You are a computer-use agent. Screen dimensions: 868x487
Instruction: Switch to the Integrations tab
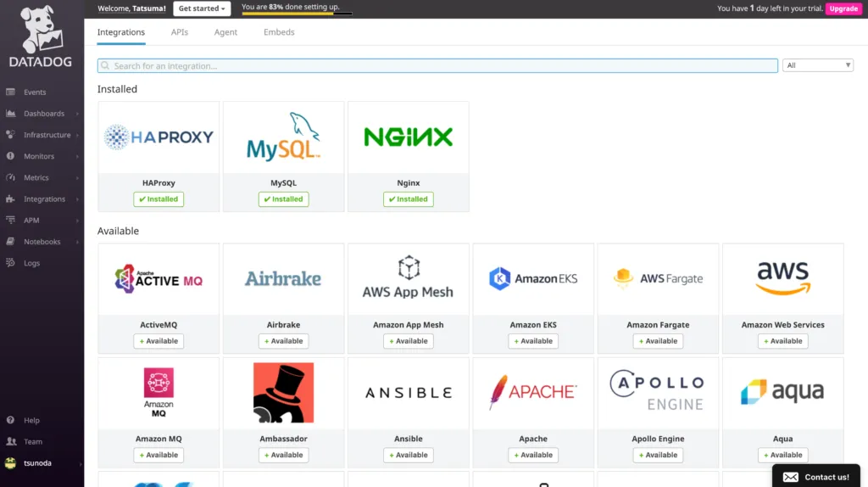(120, 32)
